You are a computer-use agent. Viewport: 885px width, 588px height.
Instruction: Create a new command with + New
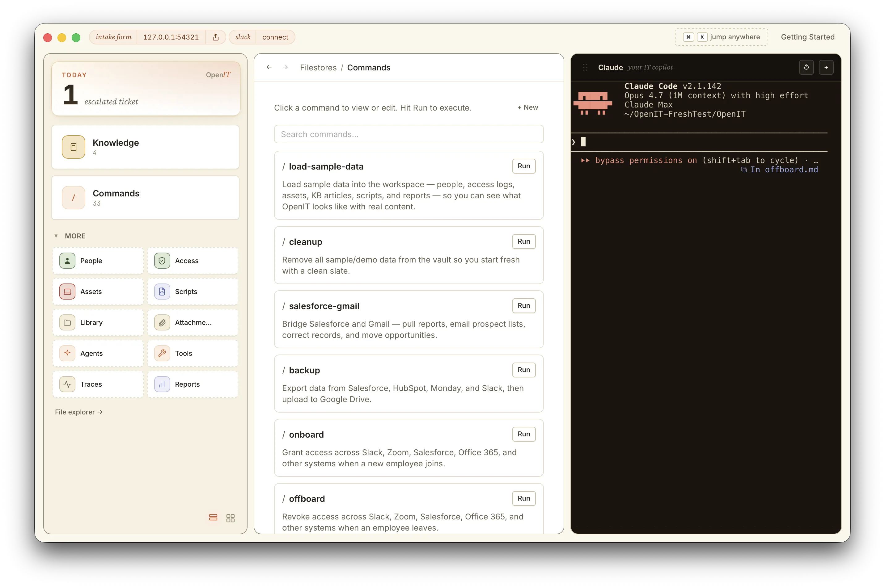click(527, 107)
